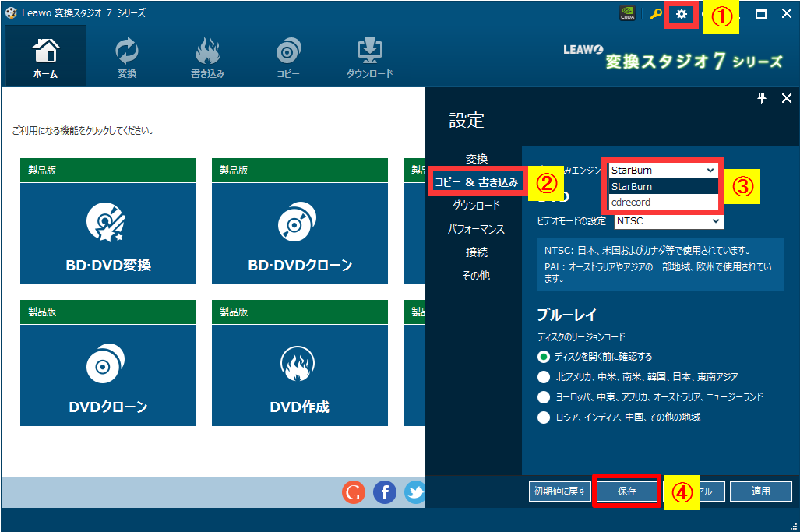The height and width of the screenshot is (532, 800).
Task: Pin the settings panel with pushpin icon
Action: click(x=763, y=97)
